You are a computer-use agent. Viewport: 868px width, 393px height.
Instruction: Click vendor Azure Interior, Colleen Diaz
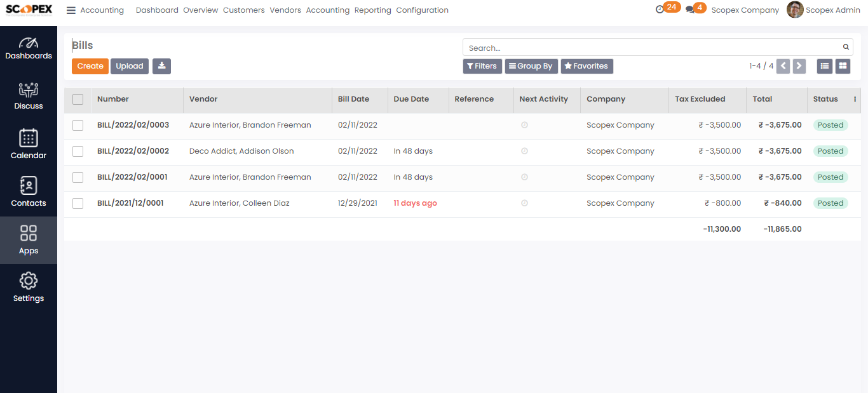[x=240, y=203]
